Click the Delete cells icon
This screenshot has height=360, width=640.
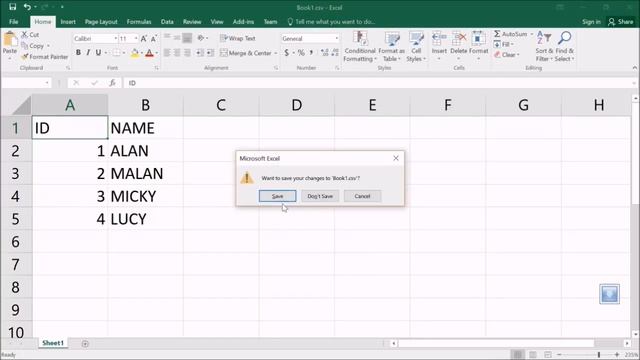click(459, 39)
